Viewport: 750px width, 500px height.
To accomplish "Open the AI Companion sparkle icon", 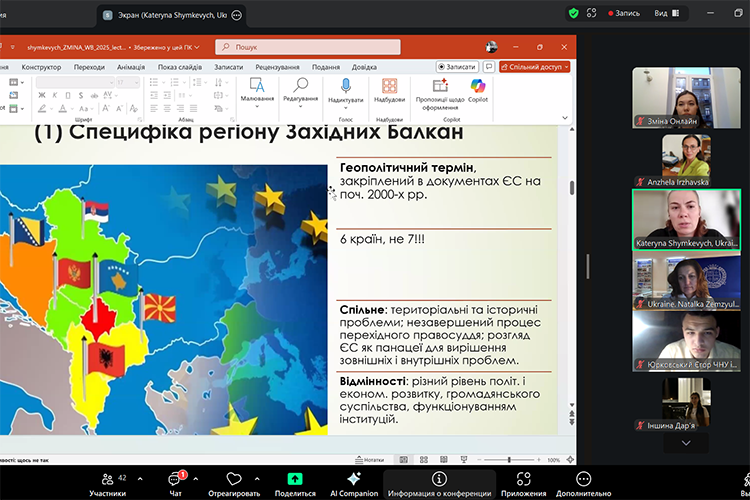I will pos(353,479).
